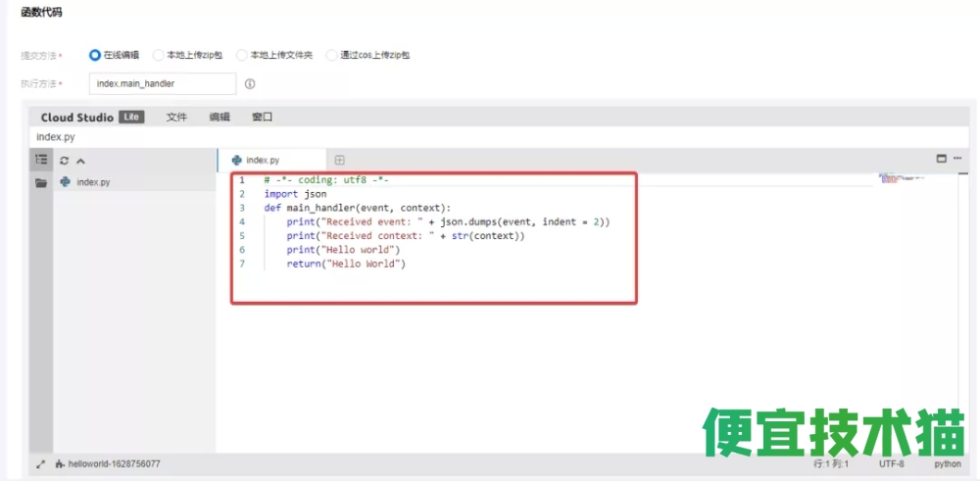
Task: Open index.py in the file tree
Action: pyautogui.click(x=92, y=182)
